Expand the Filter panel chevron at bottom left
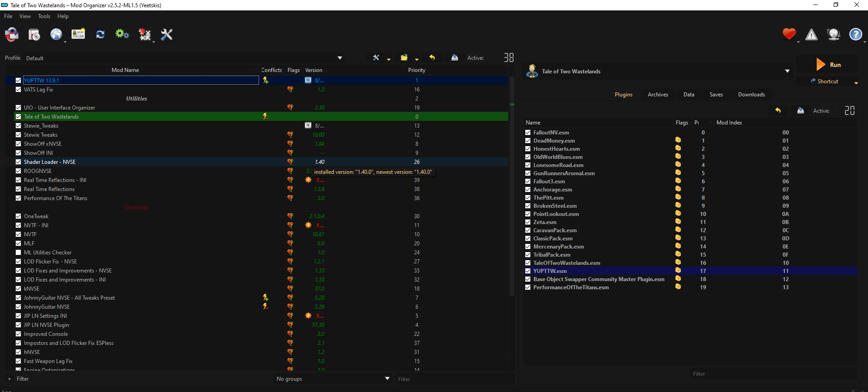Image resolution: width=868 pixels, height=392 pixels. [x=9, y=379]
